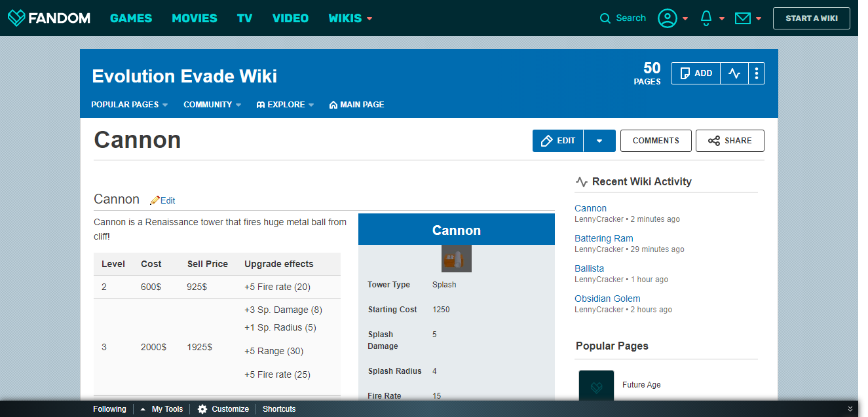Click the wiki activity pulse icon button
Screen dimensions: 868x417
point(734,73)
